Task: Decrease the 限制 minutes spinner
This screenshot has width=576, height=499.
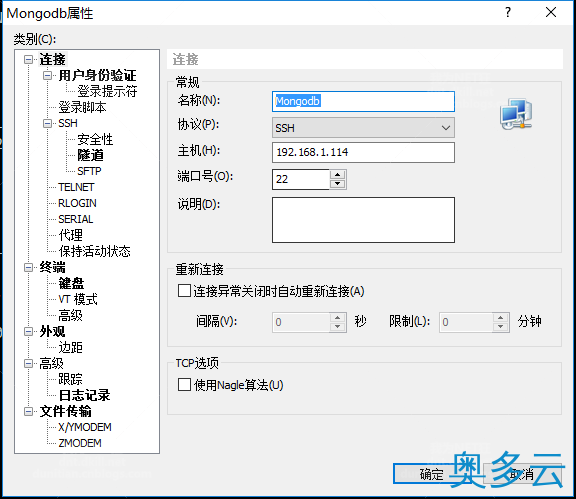Action: coord(501,327)
